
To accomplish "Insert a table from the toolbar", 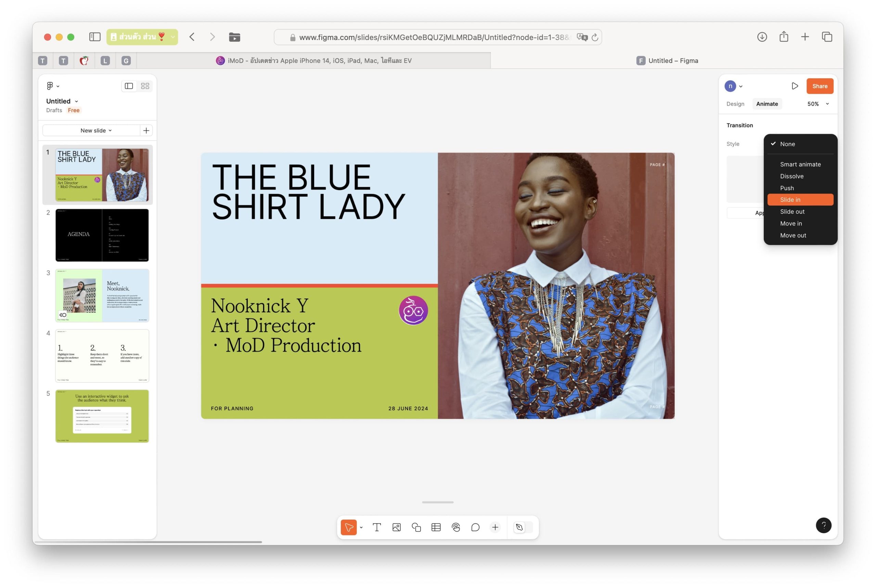I will (436, 527).
